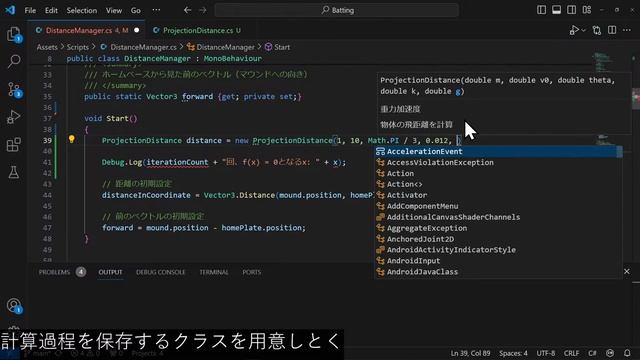
Task: Go back with the left arrow
Action: (x=187, y=10)
